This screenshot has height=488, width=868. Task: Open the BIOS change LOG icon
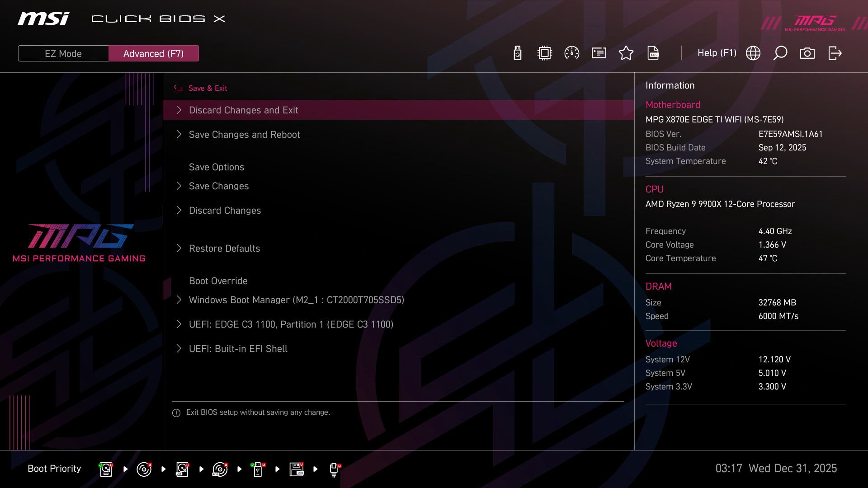point(654,53)
